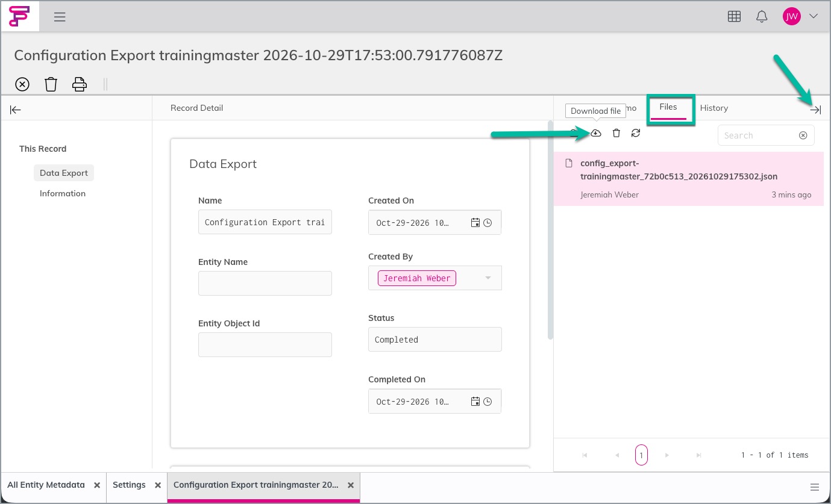Select the config_export json file row
The image size is (831, 504).
(689, 179)
